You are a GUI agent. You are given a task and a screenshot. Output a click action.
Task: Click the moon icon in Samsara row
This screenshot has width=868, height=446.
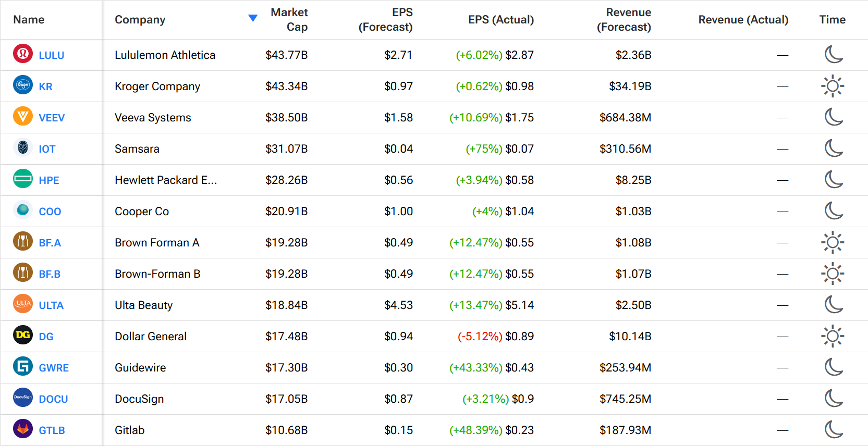pos(834,148)
